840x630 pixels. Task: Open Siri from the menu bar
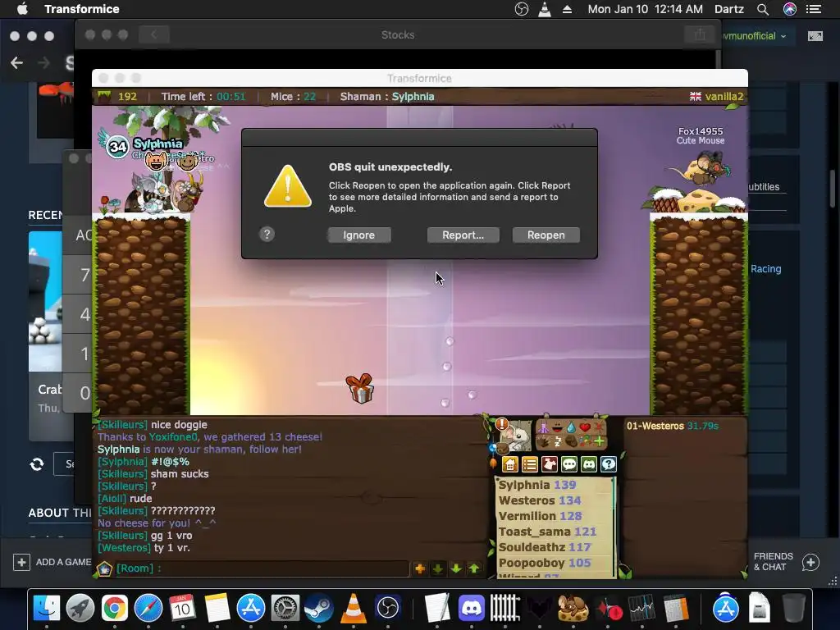tap(790, 9)
